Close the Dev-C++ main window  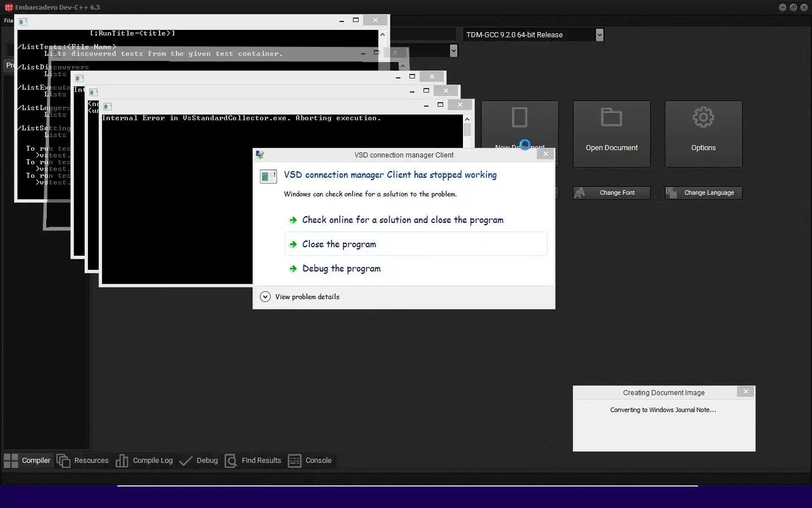[804, 7]
